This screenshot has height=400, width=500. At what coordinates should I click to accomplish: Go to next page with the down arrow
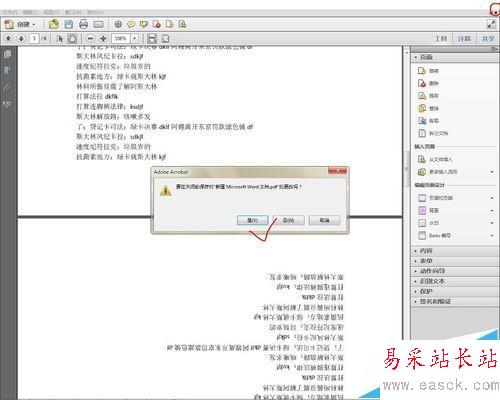[x=21, y=39]
